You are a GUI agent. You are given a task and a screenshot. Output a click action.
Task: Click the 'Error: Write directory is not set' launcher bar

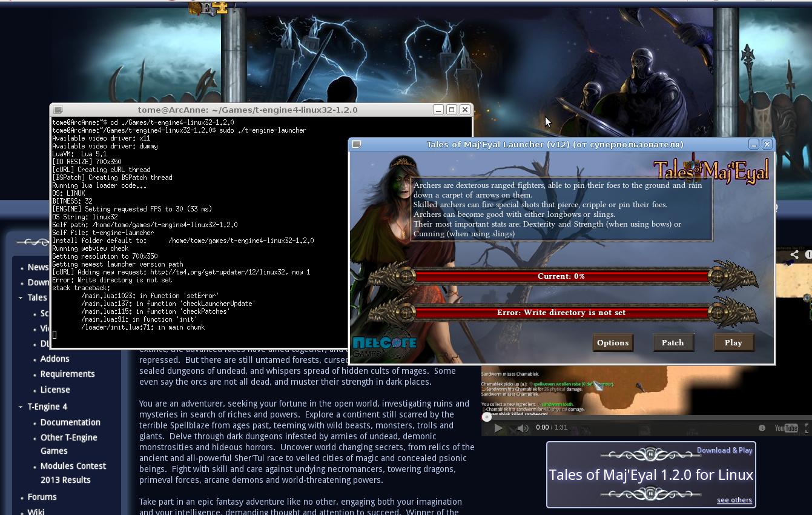coord(561,313)
